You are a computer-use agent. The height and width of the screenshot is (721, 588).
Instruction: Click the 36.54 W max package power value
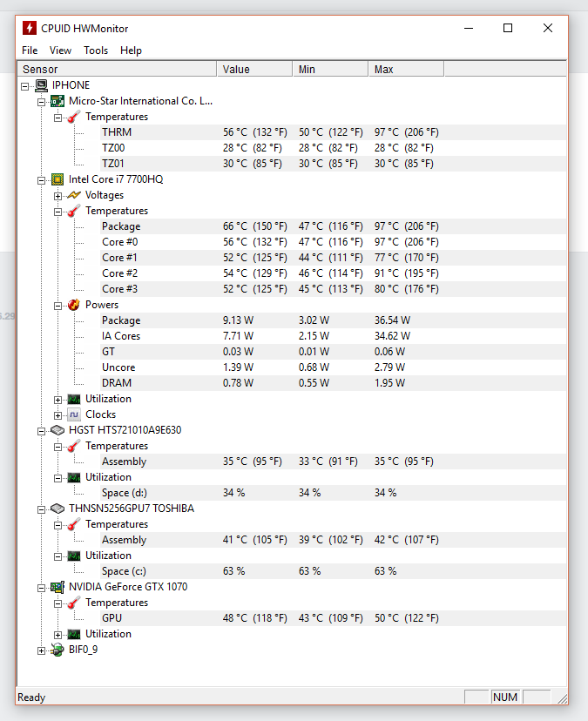pos(392,320)
